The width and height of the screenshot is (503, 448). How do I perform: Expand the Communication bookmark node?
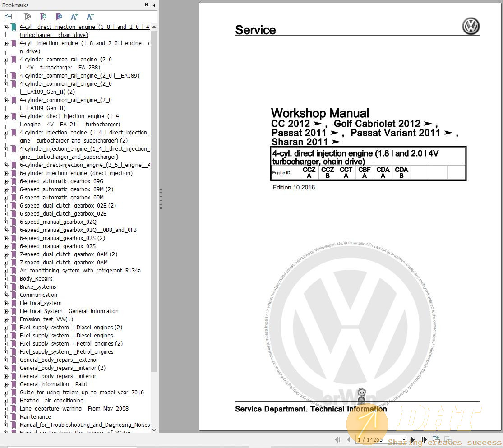[x=5, y=295]
